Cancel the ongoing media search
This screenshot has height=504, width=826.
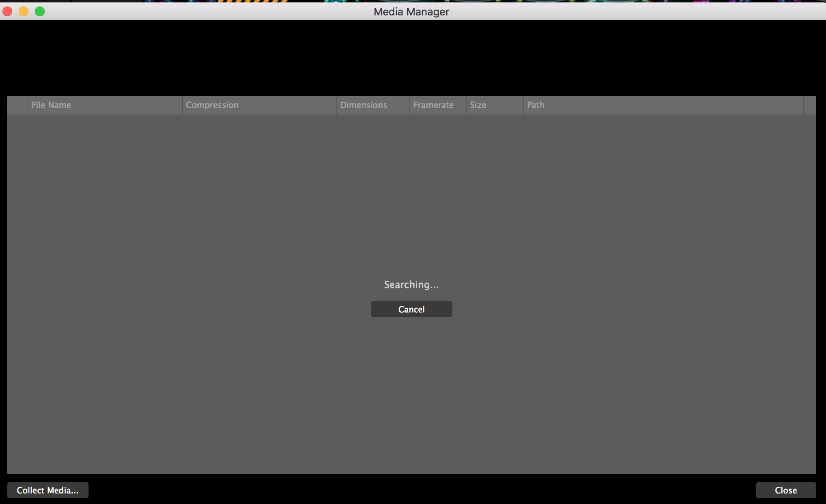pos(411,309)
